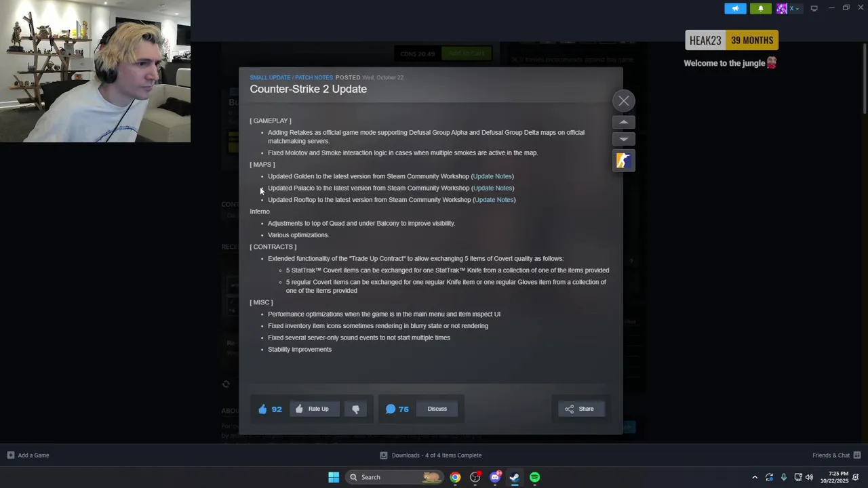Open the network tray icon
Viewport: 868px width, 488px height.
(798, 477)
